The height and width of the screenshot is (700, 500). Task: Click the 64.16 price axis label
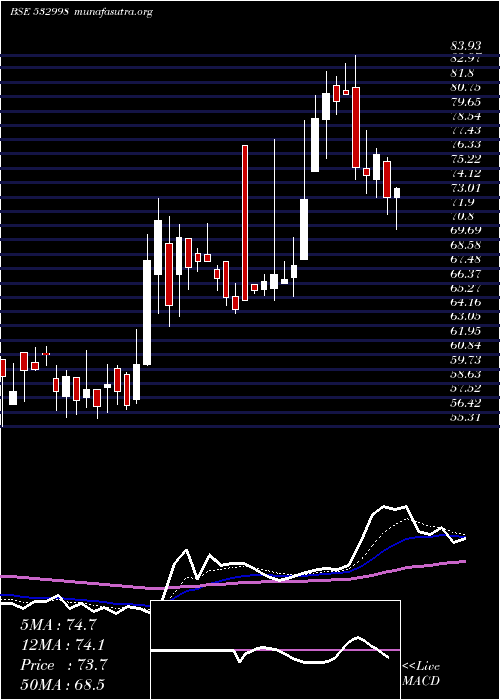point(466,302)
